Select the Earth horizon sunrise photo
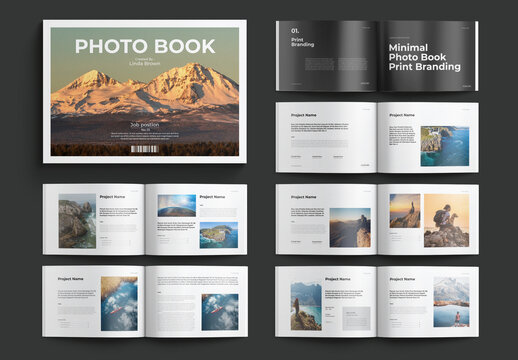 177,206
